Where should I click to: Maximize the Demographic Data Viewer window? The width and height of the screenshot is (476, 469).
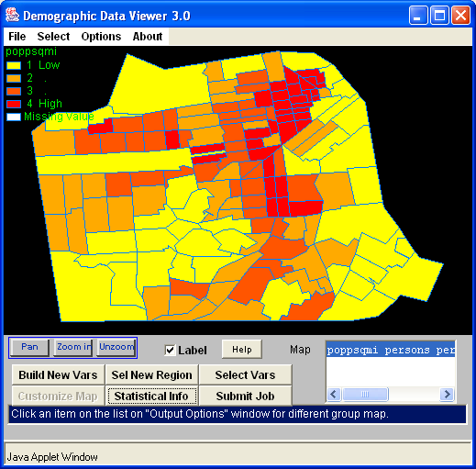[x=439, y=16]
